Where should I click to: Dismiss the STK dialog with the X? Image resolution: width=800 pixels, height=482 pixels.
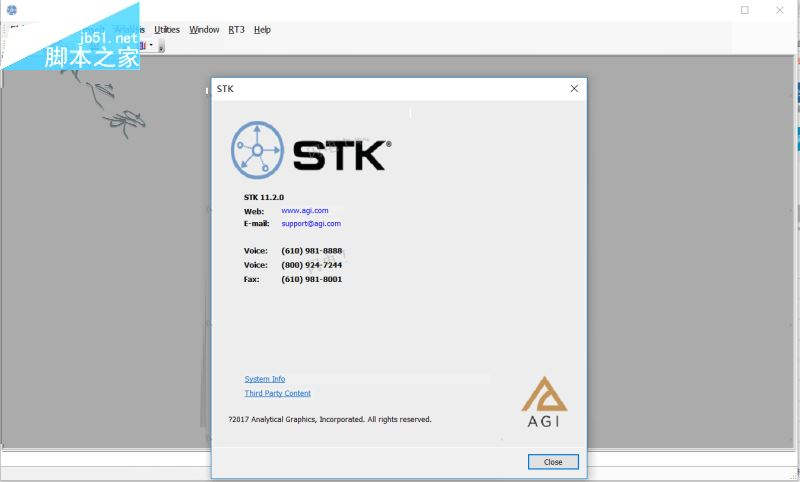(574, 89)
